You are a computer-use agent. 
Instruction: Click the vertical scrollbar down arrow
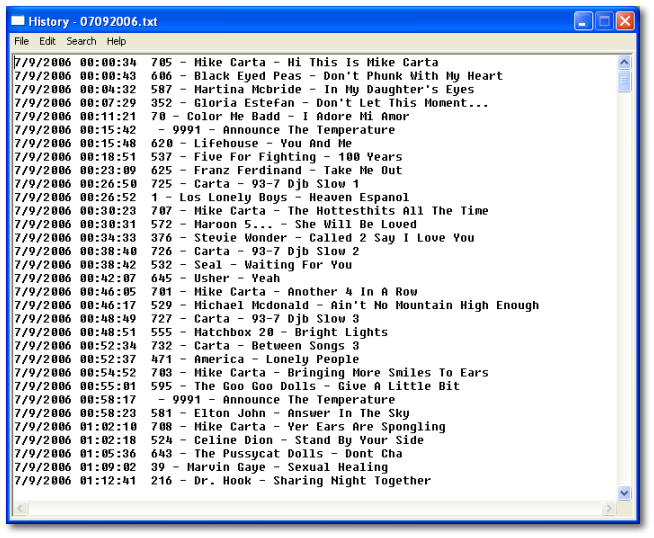[x=625, y=493]
